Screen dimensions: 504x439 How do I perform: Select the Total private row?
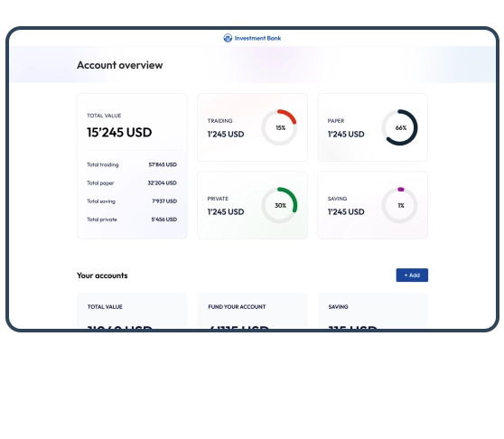coord(132,219)
